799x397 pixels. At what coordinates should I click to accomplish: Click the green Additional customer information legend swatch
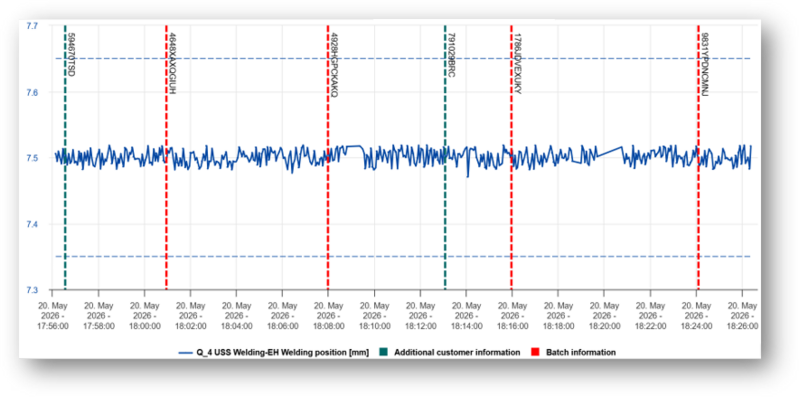[x=384, y=352]
